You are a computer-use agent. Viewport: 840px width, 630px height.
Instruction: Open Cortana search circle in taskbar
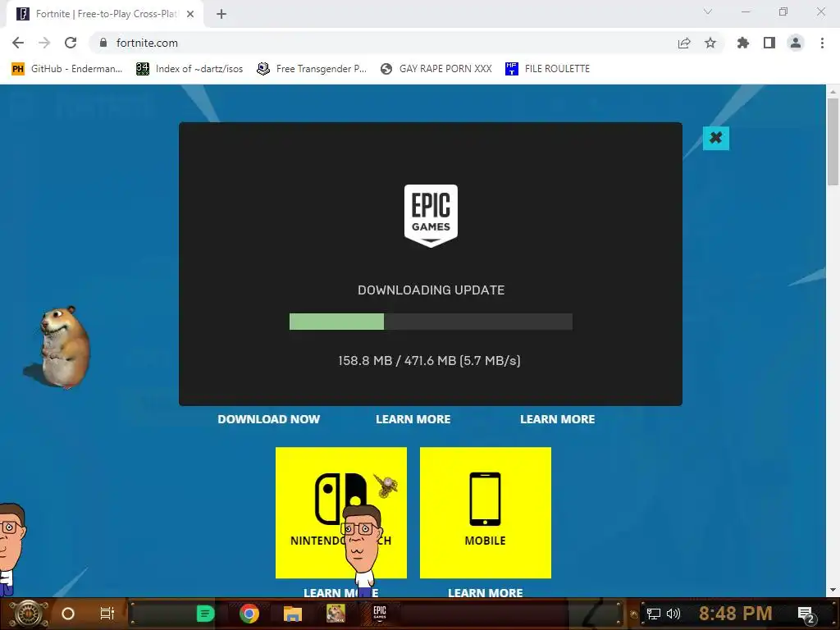(67, 614)
